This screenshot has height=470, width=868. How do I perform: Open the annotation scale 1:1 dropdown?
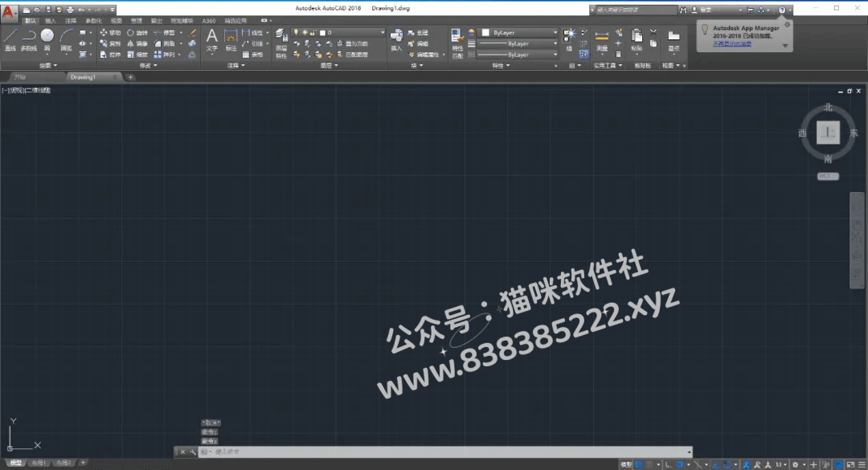(781, 464)
